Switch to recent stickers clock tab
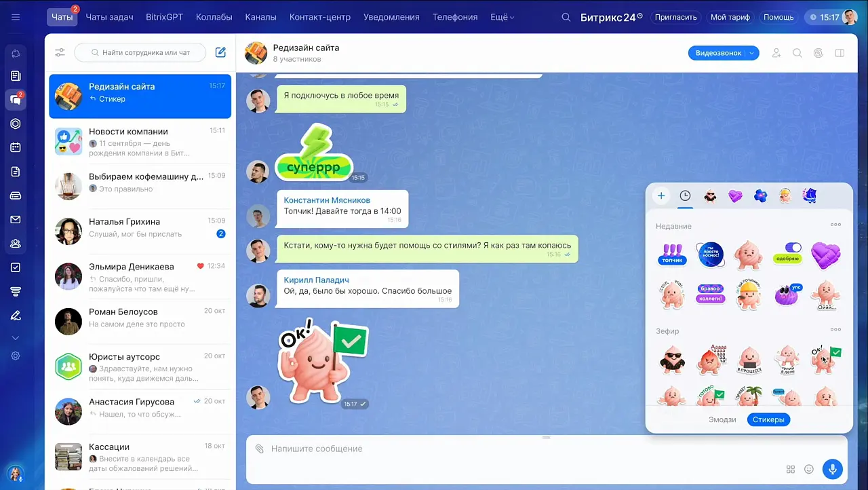The image size is (868, 490). pos(685,196)
